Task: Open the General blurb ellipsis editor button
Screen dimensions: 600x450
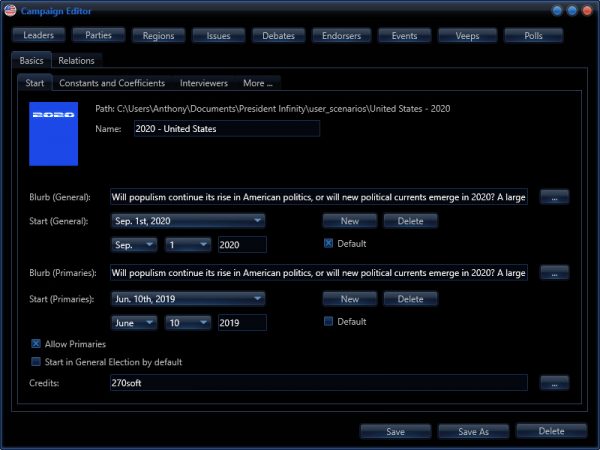Action: [x=555, y=197]
